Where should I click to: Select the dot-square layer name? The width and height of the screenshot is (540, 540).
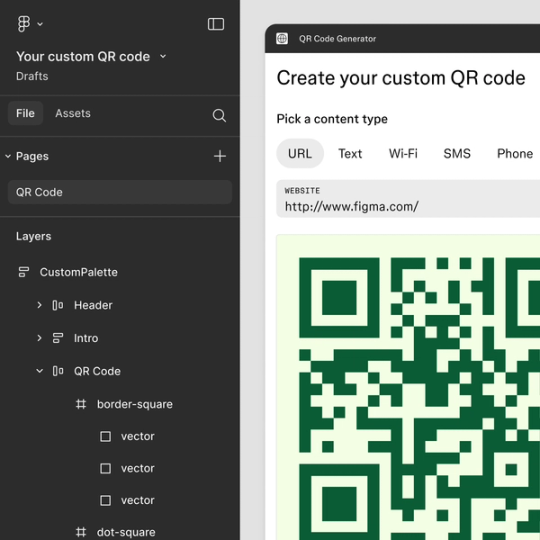[x=126, y=532]
